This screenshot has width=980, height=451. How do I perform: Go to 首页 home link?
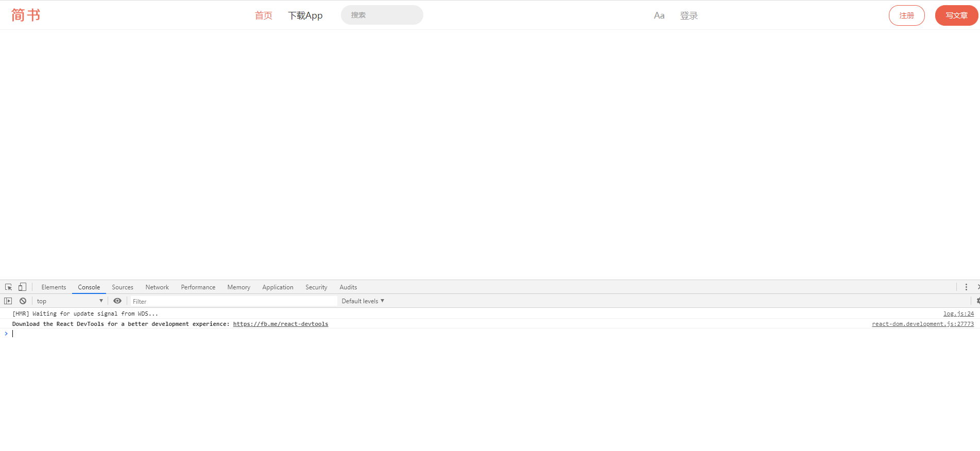pyautogui.click(x=264, y=15)
